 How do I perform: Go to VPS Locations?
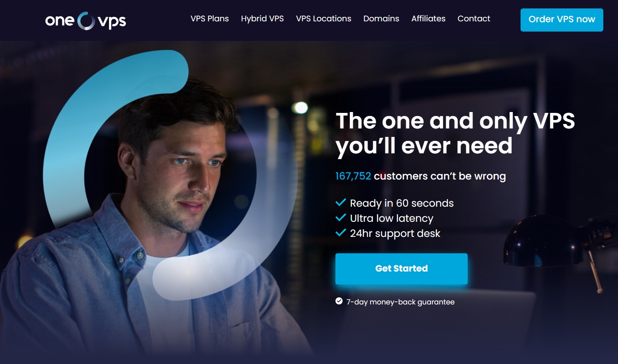(x=323, y=19)
